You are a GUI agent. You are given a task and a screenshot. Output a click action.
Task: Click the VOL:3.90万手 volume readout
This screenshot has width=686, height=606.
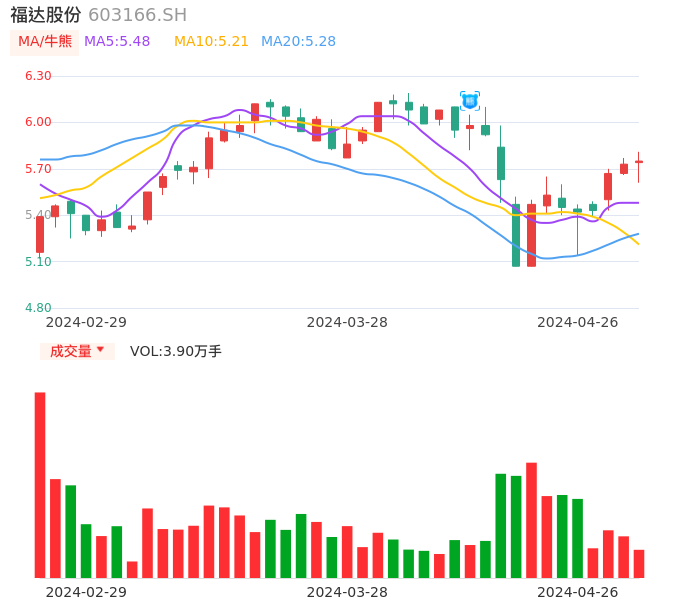(x=176, y=351)
